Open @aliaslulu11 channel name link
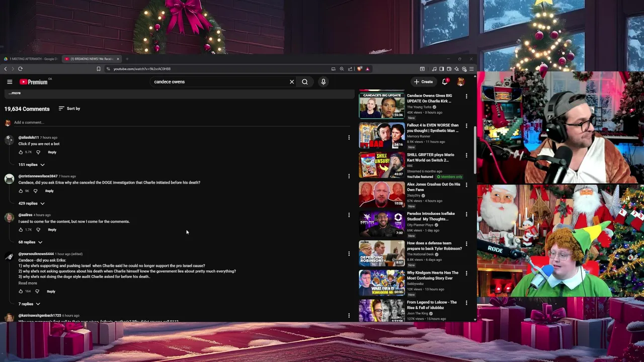Screen dimensions: 644x362 tap(29, 138)
